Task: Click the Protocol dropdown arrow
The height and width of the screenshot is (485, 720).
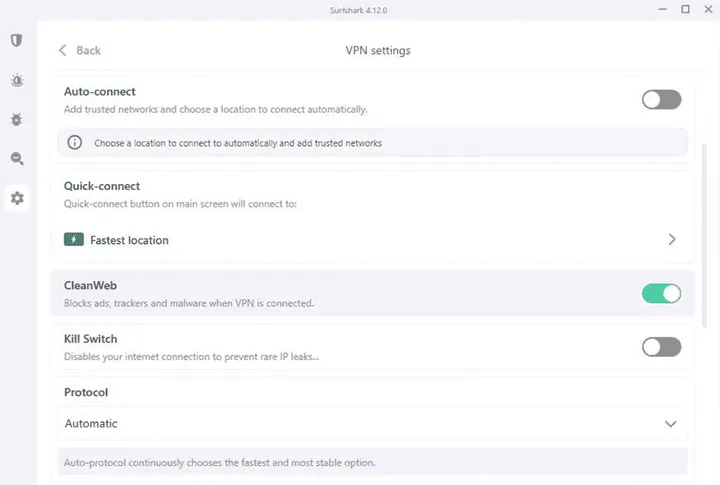Action: (671, 424)
